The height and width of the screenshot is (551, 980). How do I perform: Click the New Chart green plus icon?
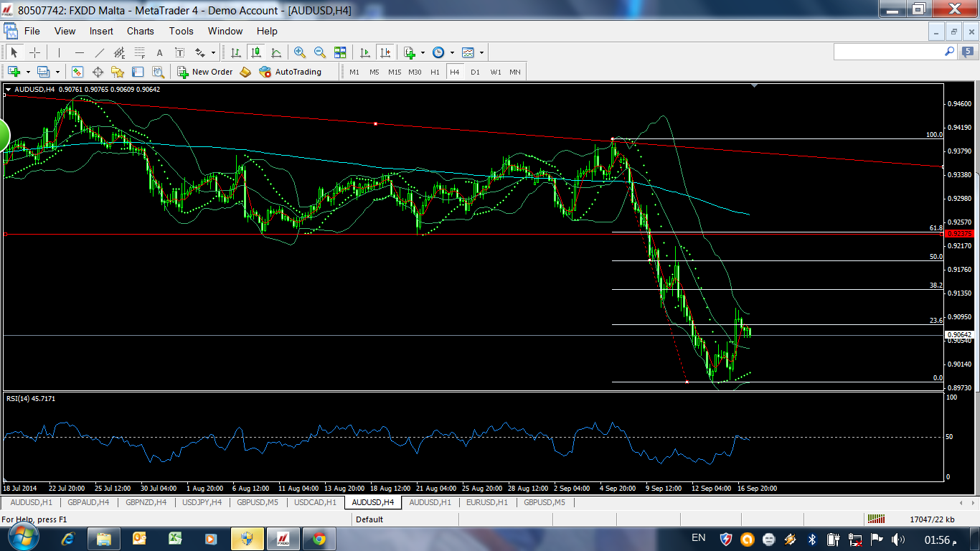click(14, 72)
